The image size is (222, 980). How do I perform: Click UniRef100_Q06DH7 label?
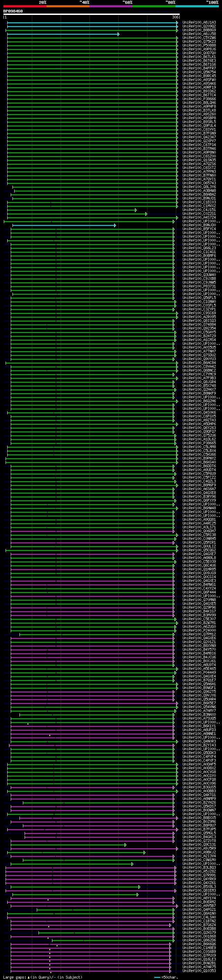point(199,531)
